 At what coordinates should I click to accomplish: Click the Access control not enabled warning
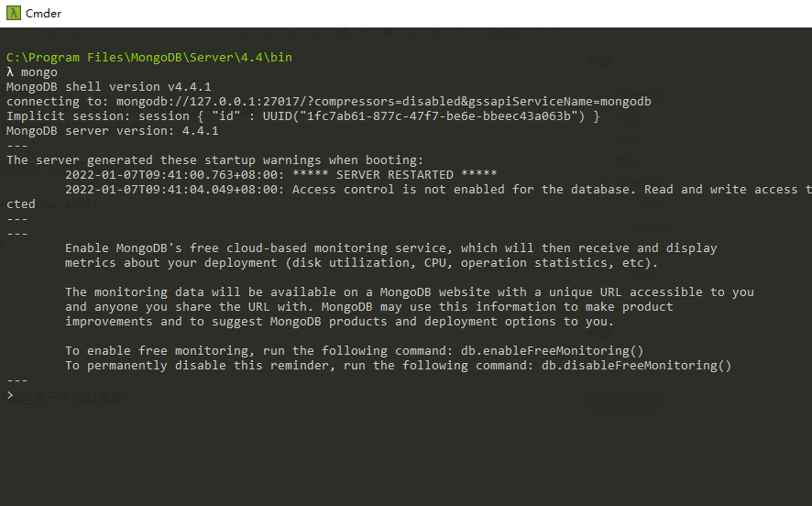pos(438,189)
